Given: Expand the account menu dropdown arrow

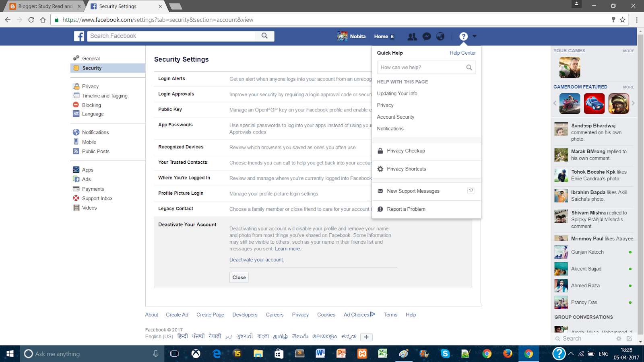Looking at the screenshot, I should [x=475, y=36].
